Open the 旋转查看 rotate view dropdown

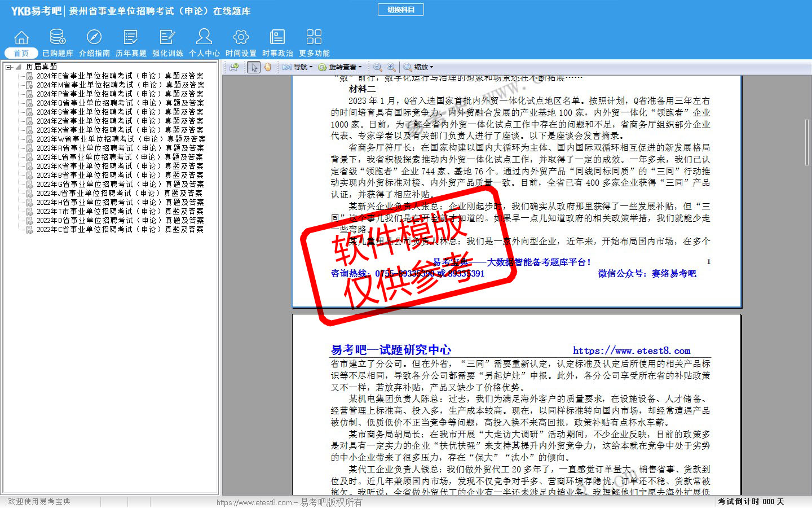pos(340,67)
